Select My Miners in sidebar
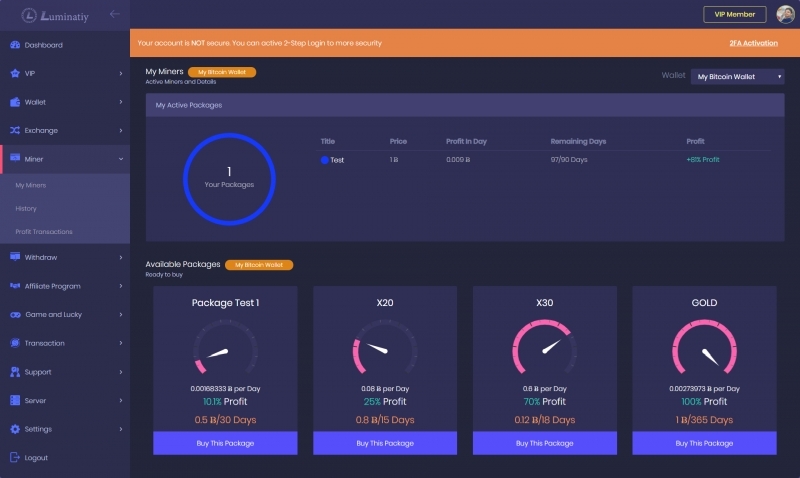This screenshot has height=478, width=800. (x=31, y=185)
